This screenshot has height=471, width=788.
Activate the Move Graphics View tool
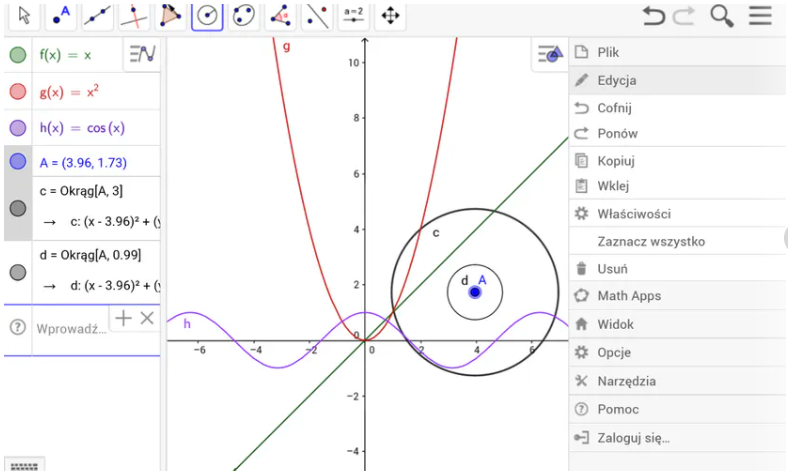point(390,16)
